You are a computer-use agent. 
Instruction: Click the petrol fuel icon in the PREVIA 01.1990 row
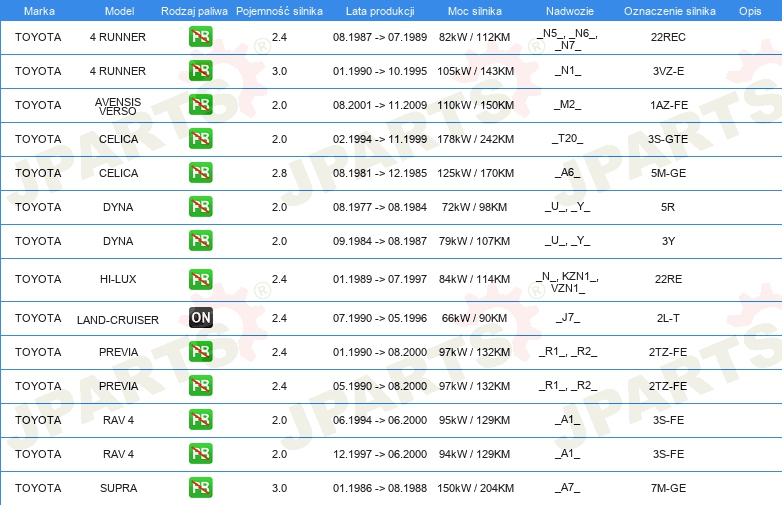click(x=200, y=351)
